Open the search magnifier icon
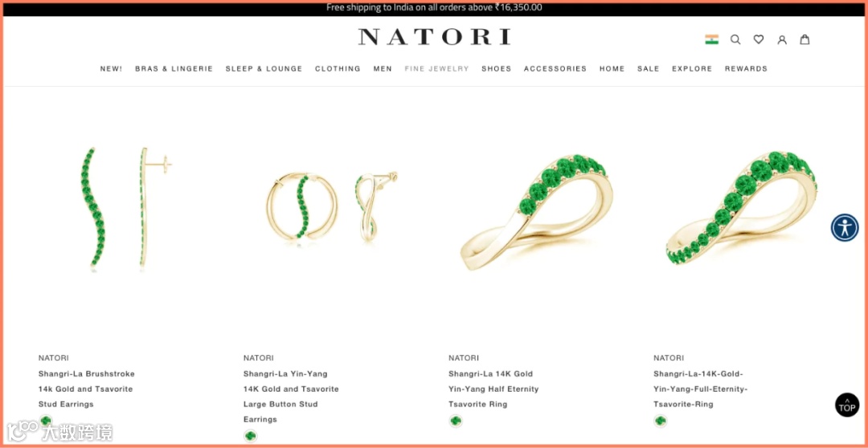Image resolution: width=868 pixels, height=448 pixels. [735, 39]
